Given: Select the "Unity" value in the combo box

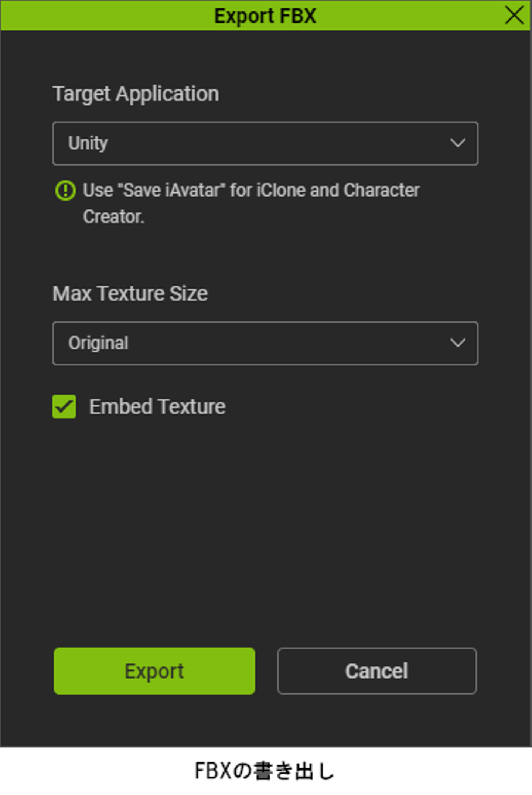Looking at the screenshot, I should (x=88, y=143).
